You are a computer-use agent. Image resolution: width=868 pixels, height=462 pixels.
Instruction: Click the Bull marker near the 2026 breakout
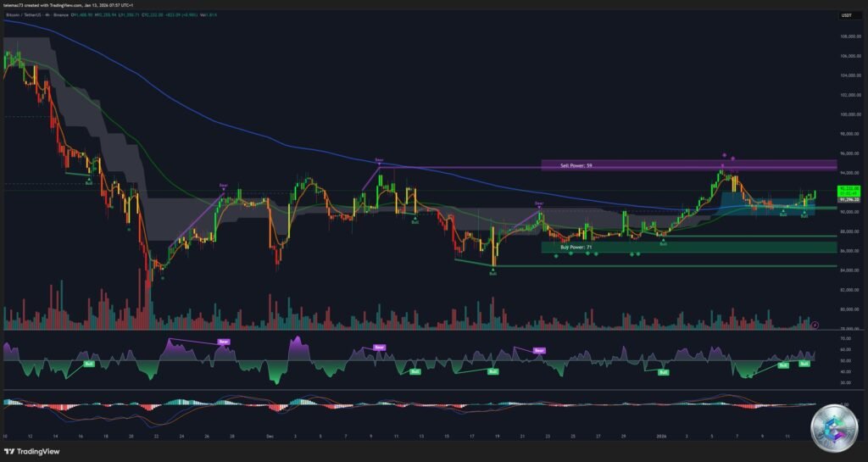[x=663, y=244]
